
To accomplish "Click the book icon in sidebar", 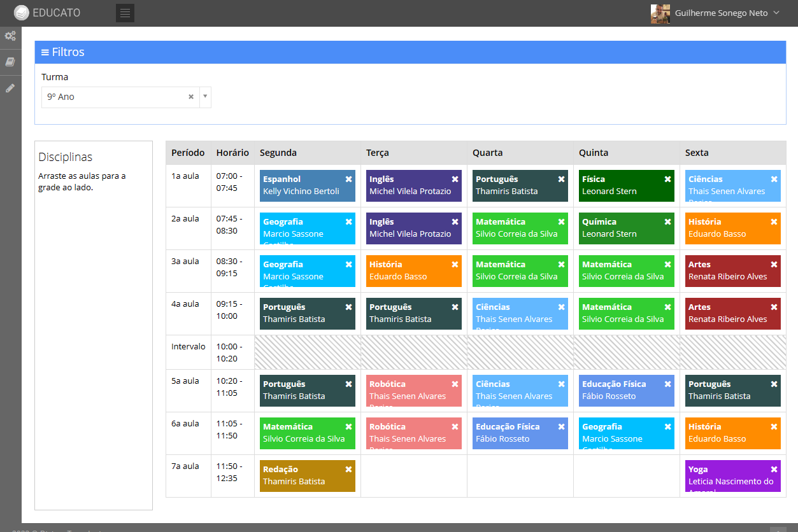I will pyautogui.click(x=10, y=62).
